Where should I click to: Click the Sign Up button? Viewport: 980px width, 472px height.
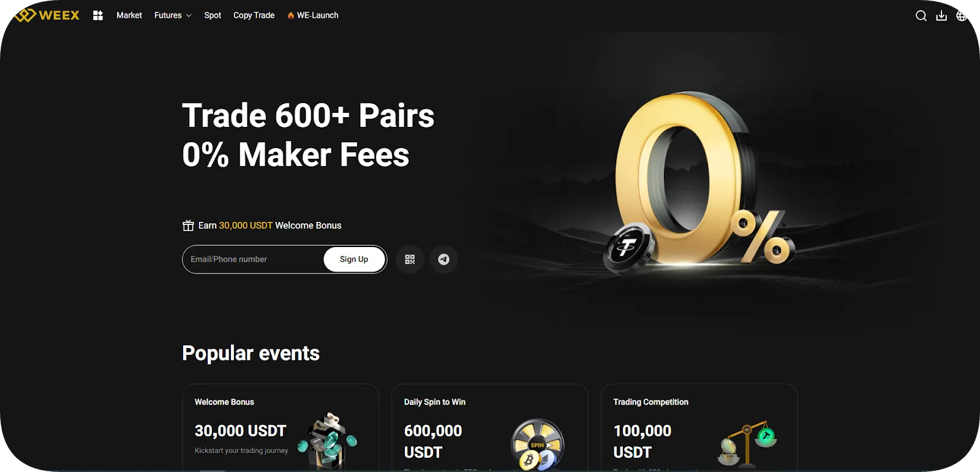pyautogui.click(x=354, y=259)
